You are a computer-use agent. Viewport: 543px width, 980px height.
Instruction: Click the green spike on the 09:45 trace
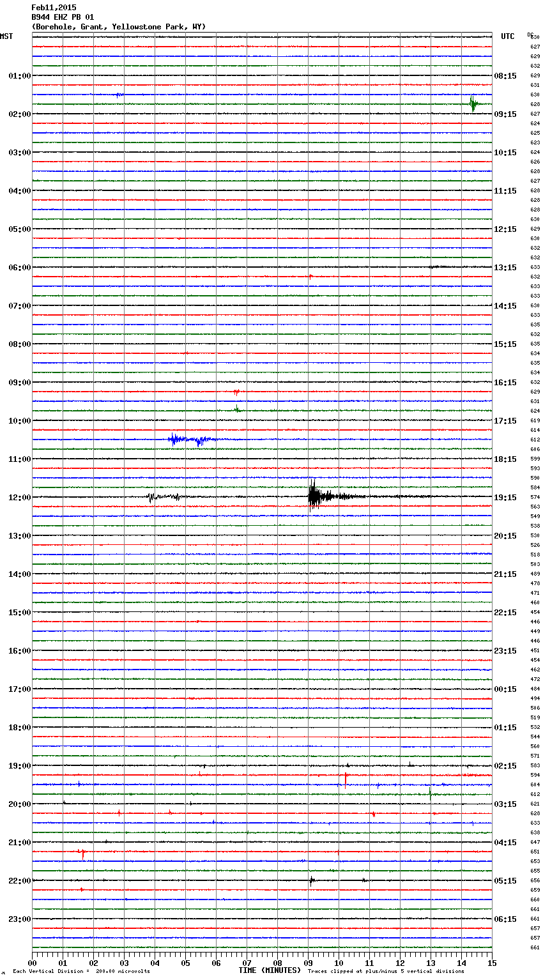pyautogui.click(x=237, y=409)
